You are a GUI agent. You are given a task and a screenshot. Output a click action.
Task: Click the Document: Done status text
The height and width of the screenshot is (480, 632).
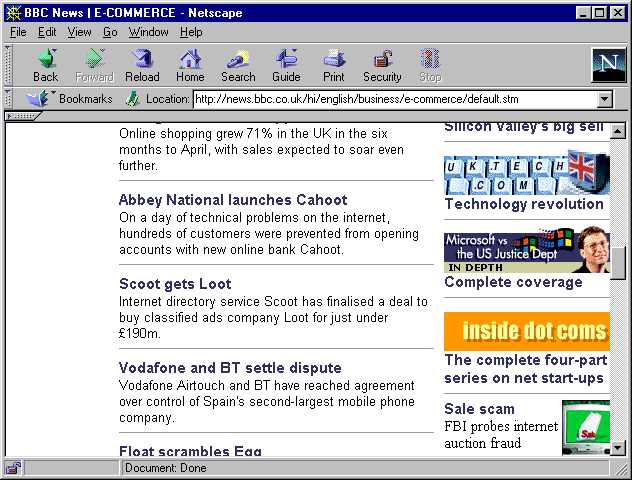point(166,468)
